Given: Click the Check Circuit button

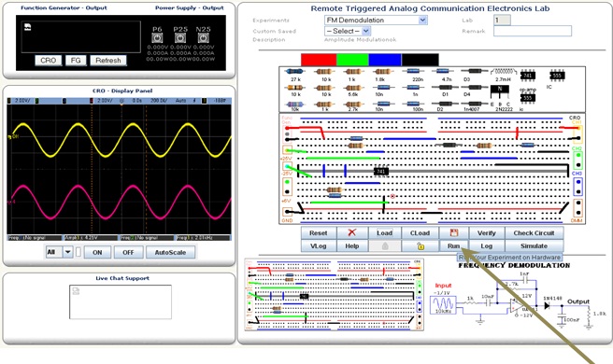Looking at the screenshot, I should 534,232.
